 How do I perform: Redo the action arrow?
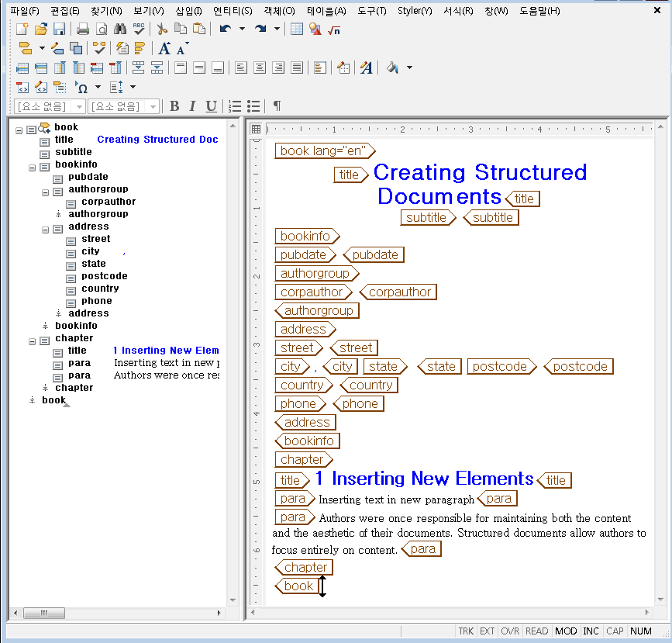260,29
